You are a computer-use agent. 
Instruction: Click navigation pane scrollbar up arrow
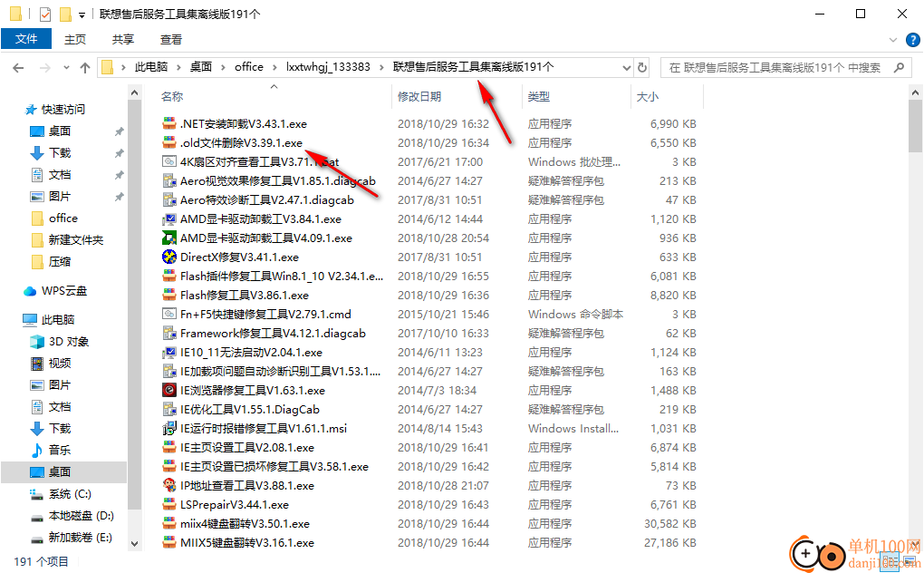[x=134, y=92]
